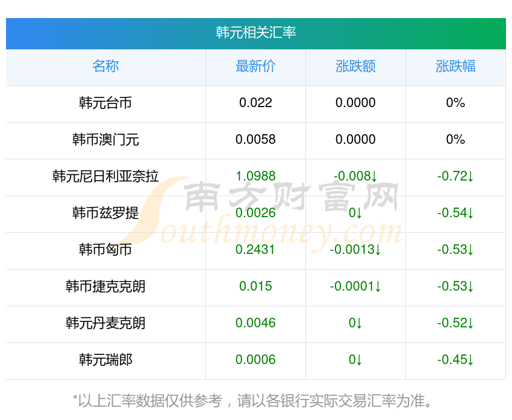Click change amount -0.008↓ for 尼日利亚奈拉
This screenshot has height=420, width=512.
click(x=355, y=176)
